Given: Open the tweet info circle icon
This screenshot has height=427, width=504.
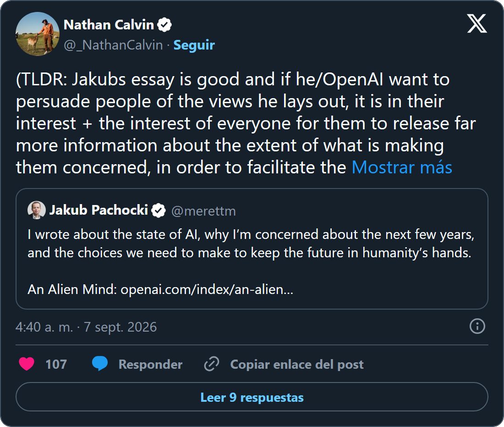Looking at the screenshot, I should (477, 326).
